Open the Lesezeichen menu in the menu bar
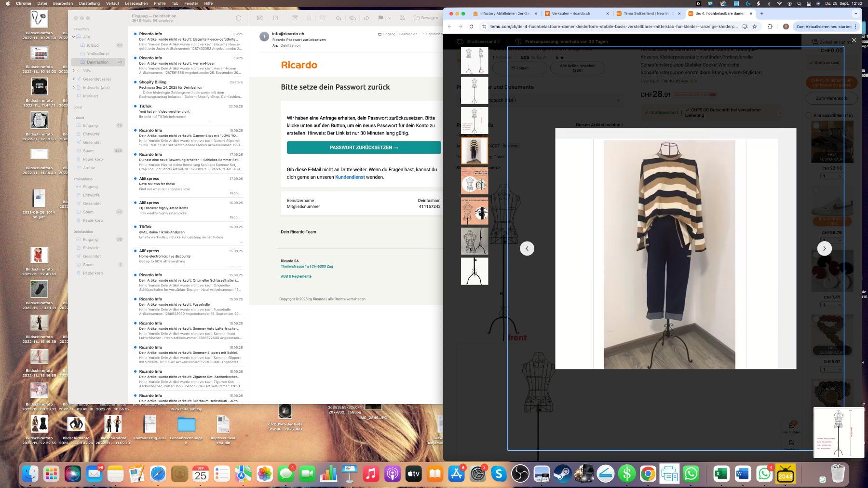Image resolution: width=868 pixels, height=488 pixels. click(136, 3)
